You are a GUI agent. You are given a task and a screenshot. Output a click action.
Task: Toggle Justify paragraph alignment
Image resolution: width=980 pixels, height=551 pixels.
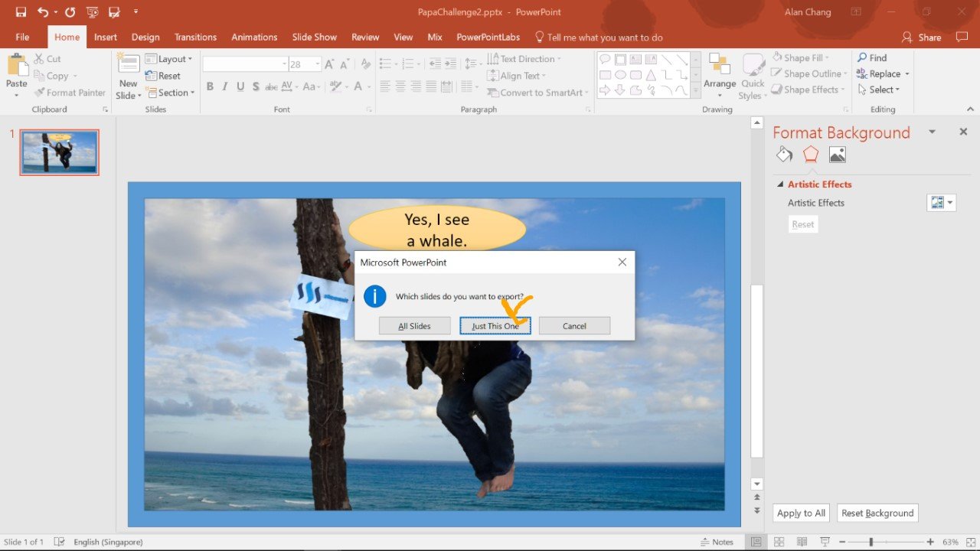(432, 86)
